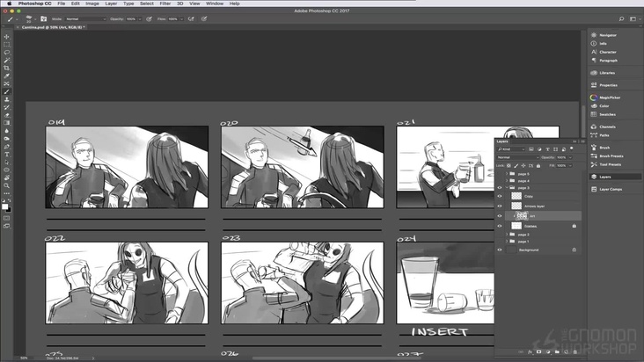Screen dimensions: 644x362
Task: Create new group folder icon in Layers footer
Action: pos(557,351)
